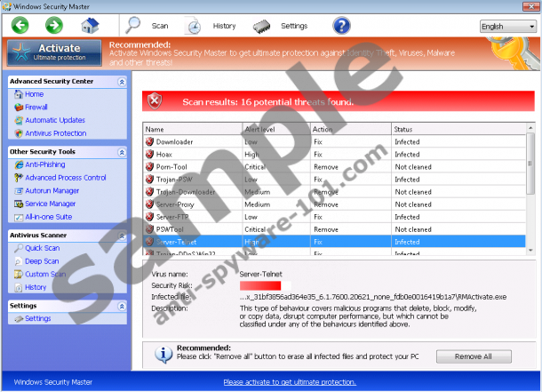Viewport: 542px width, 392px height.
Task: Collapse the Settings sidebar panel
Action: [122, 307]
